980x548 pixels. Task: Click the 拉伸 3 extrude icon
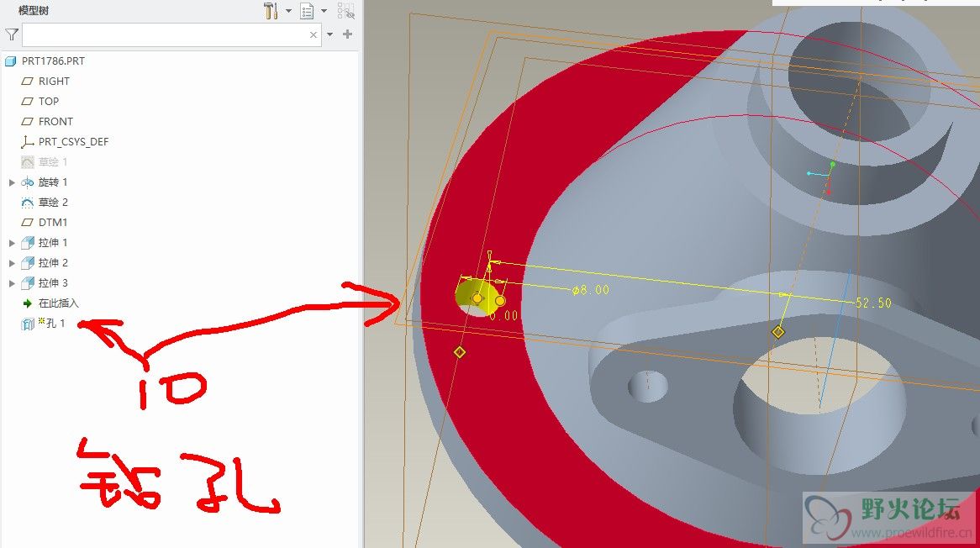click(x=27, y=284)
